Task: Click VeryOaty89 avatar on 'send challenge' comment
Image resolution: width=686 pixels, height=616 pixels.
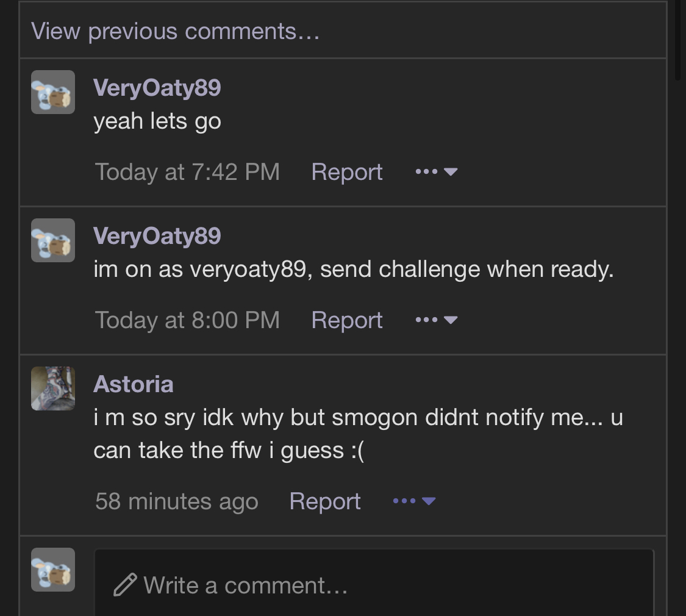Action: point(53,240)
